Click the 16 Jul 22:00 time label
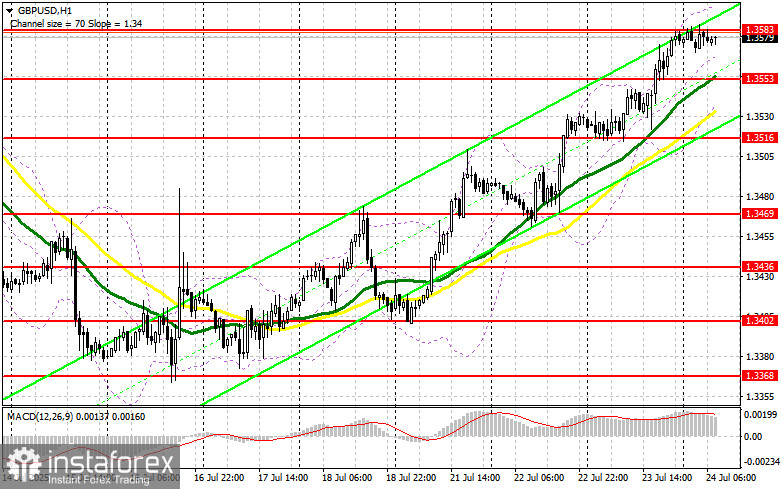The image size is (781, 489). pyautogui.click(x=219, y=478)
